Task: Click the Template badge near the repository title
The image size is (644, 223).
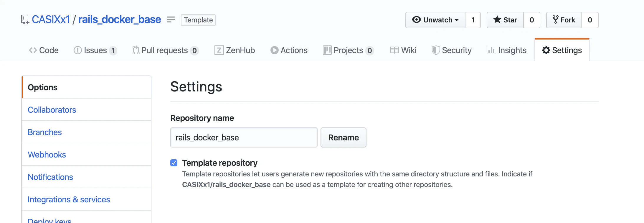Action: click(198, 20)
